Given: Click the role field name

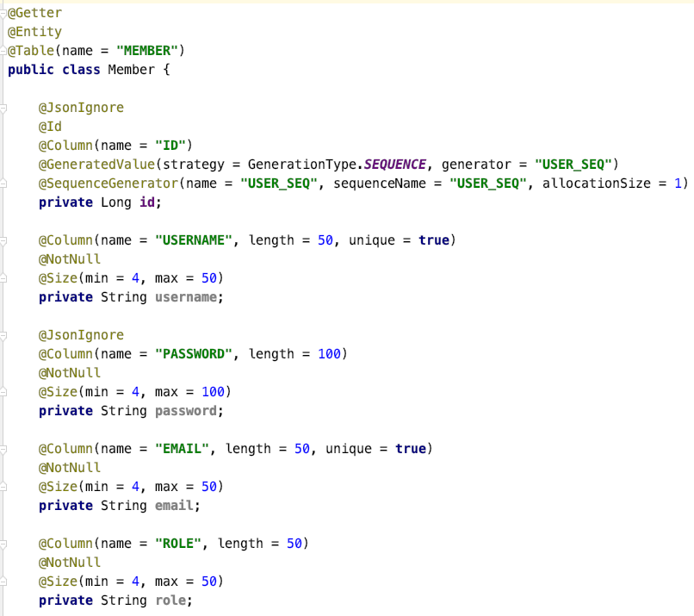Looking at the screenshot, I should pyautogui.click(x=170, y=600).
